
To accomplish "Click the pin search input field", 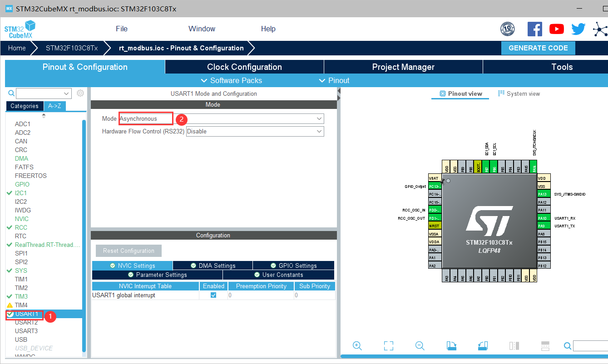I will tap(590, 346).
